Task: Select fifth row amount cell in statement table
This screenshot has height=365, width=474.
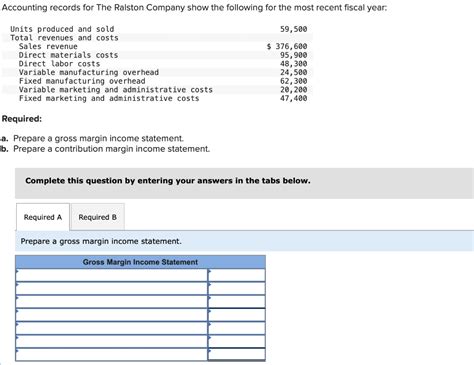Action: point(237,328)
